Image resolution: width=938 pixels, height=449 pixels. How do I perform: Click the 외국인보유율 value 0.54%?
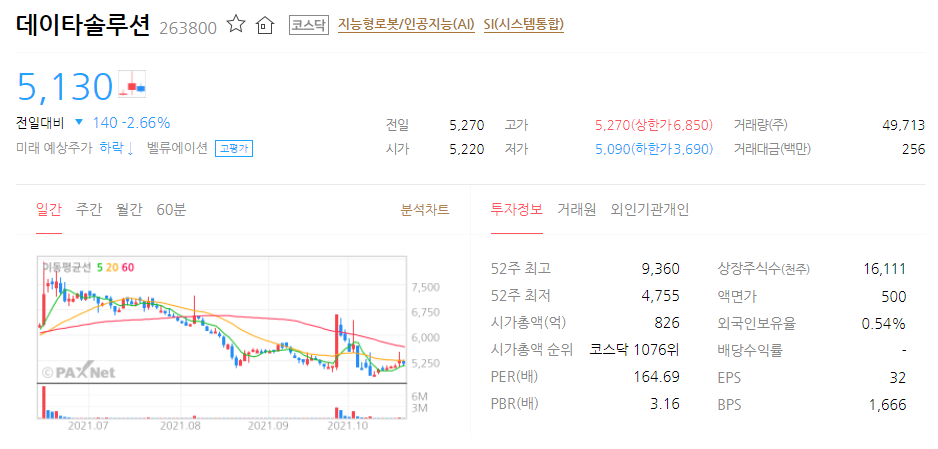pos(884,323)
